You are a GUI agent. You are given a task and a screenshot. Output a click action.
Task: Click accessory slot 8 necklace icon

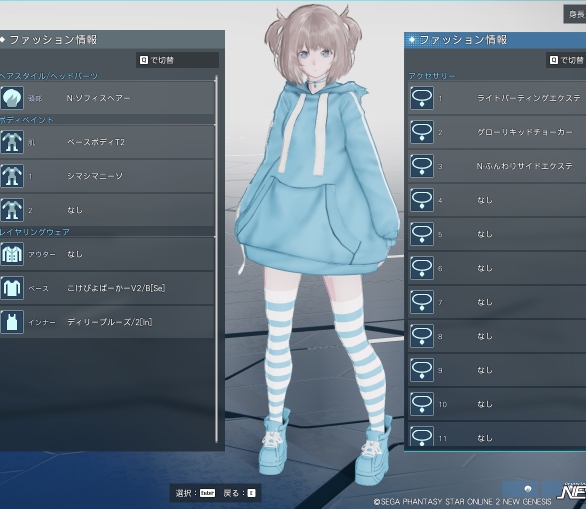(x=422, y=336)
